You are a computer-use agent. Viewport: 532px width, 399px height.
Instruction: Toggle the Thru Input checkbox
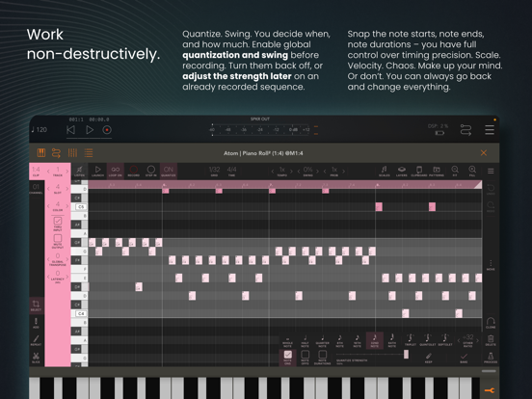[x=58, y=221]
